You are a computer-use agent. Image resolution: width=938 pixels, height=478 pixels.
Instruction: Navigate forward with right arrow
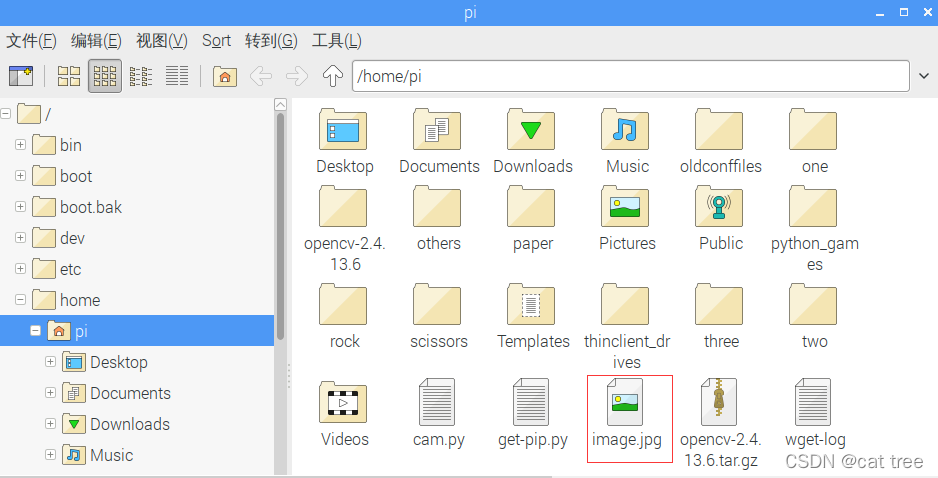click(297, 76)
